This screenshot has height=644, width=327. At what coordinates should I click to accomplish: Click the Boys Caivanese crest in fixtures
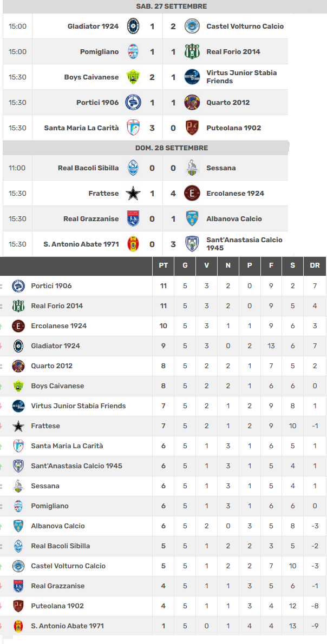pyautogui.click(x=133, y=77)
